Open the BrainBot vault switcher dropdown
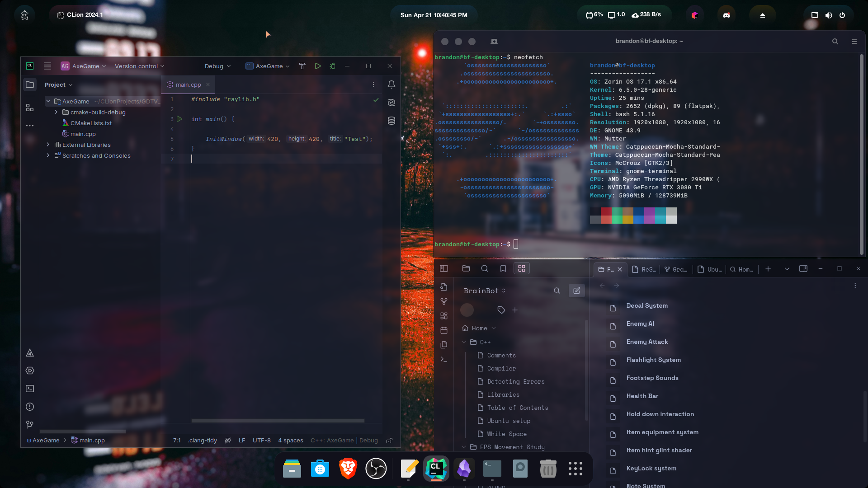The width and height of the screenshot is (868, 488). 485,291
